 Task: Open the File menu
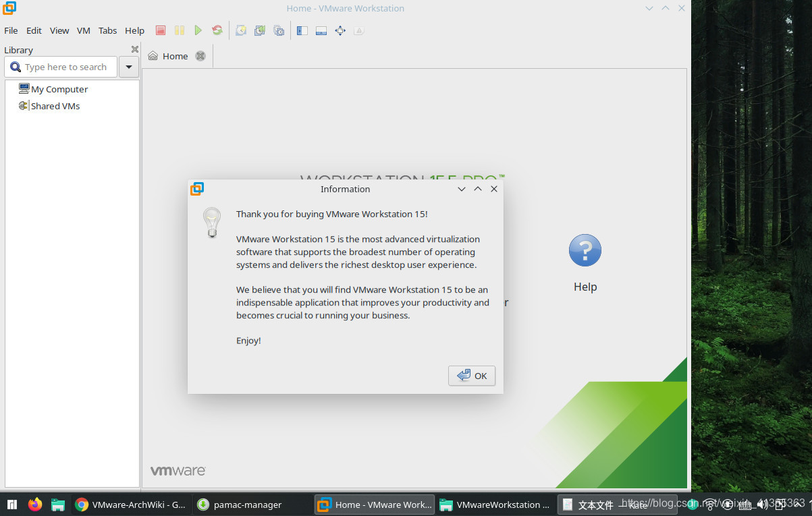tap(11, 30)
